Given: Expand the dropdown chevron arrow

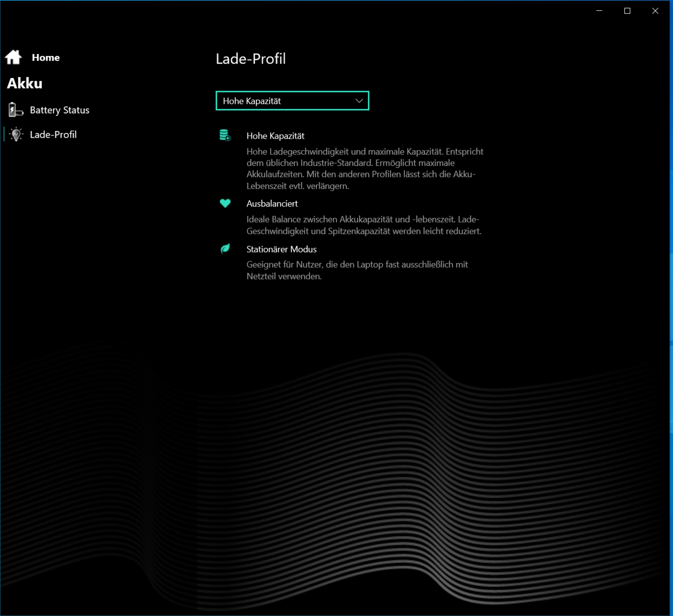Looking at the screenshot, I should (359, 101).
